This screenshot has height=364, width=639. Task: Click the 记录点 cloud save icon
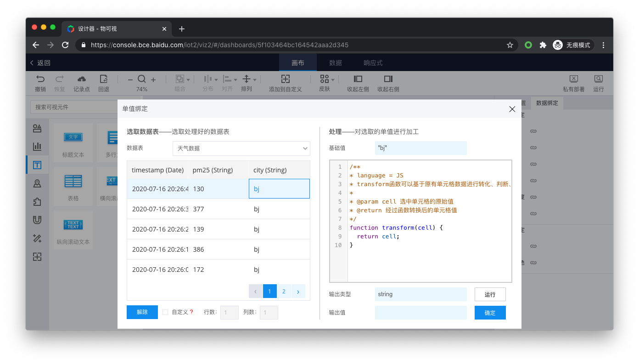(82, 79)
